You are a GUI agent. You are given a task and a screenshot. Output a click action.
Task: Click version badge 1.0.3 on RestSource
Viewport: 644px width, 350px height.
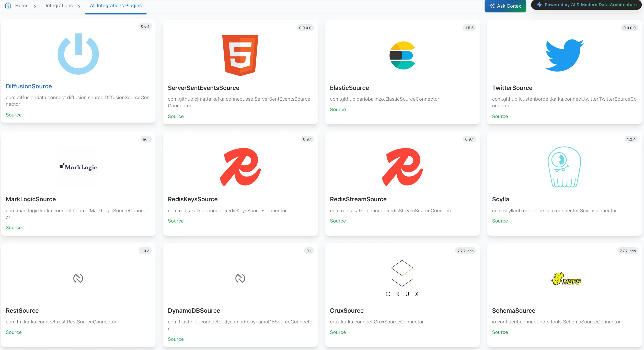pos(145,251)
